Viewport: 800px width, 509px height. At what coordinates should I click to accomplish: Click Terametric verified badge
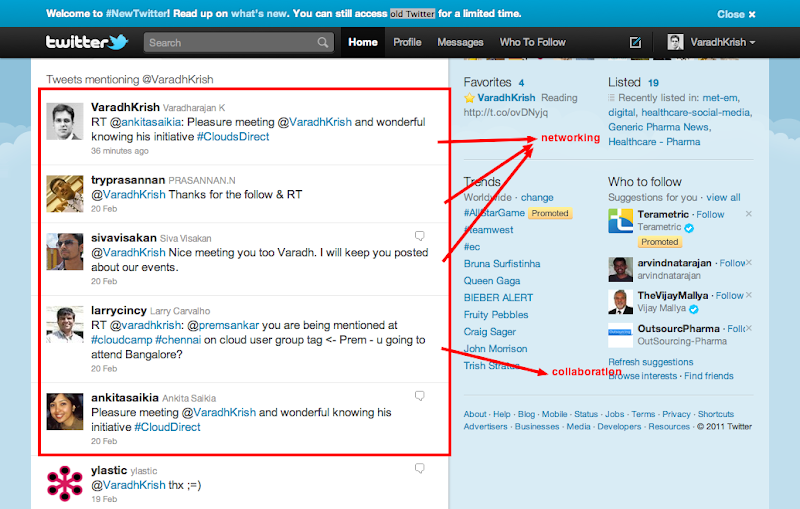689,228
